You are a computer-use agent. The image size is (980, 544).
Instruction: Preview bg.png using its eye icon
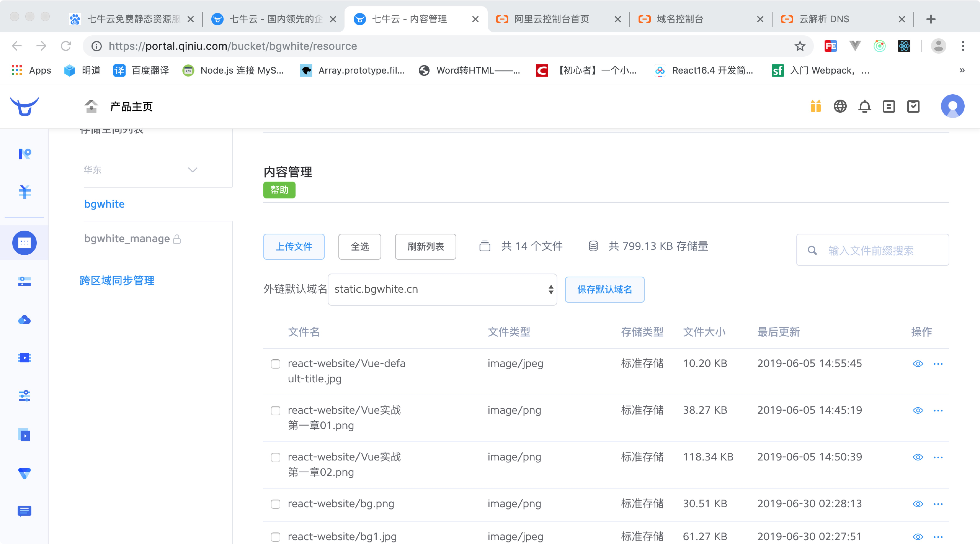click(x=918, y=504)
